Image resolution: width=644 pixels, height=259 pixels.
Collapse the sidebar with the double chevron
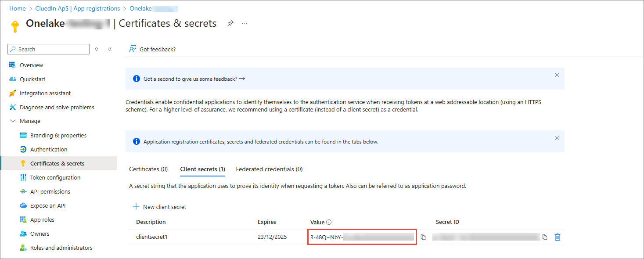(110, 49)
